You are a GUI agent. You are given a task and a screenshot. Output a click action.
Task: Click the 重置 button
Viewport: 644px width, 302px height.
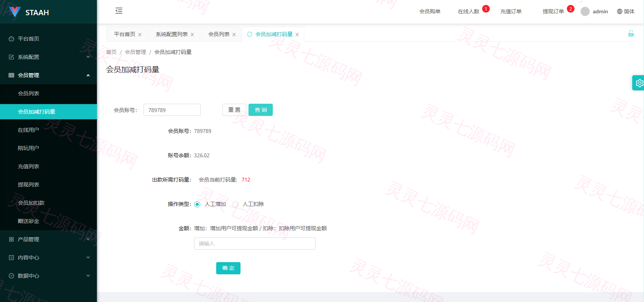[x=234, y=110]
